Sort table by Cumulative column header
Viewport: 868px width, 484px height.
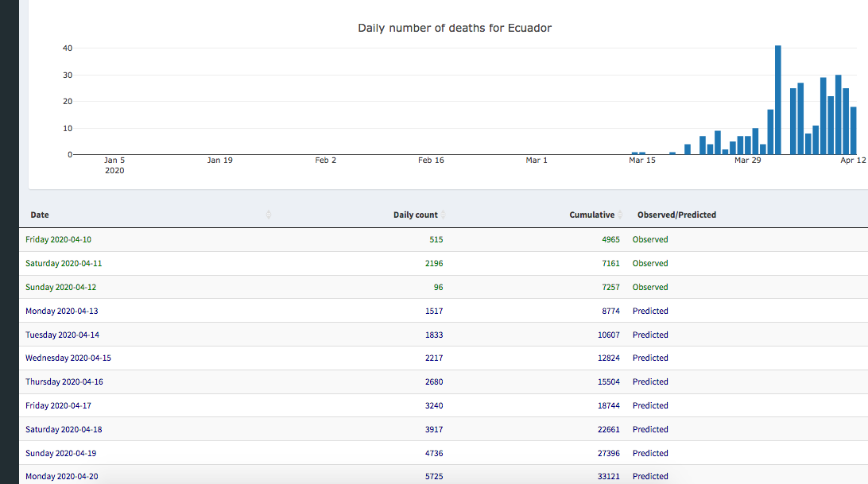591,215
